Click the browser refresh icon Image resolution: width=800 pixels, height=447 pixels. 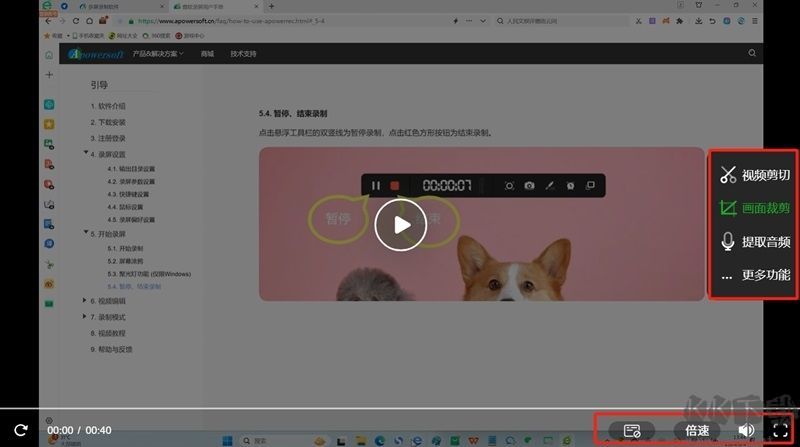76,21
